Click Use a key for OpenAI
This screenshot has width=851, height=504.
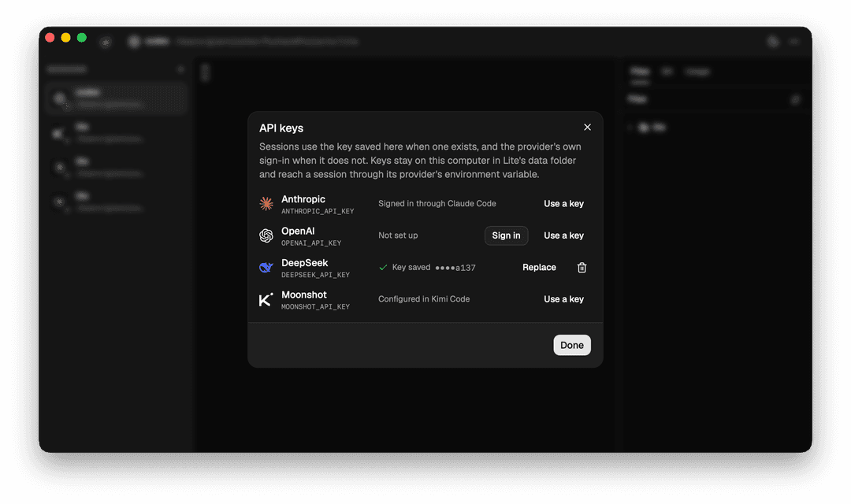(x=563, y=235)
